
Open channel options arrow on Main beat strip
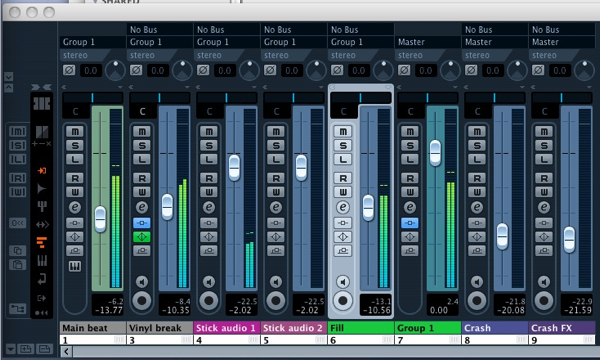120,87
